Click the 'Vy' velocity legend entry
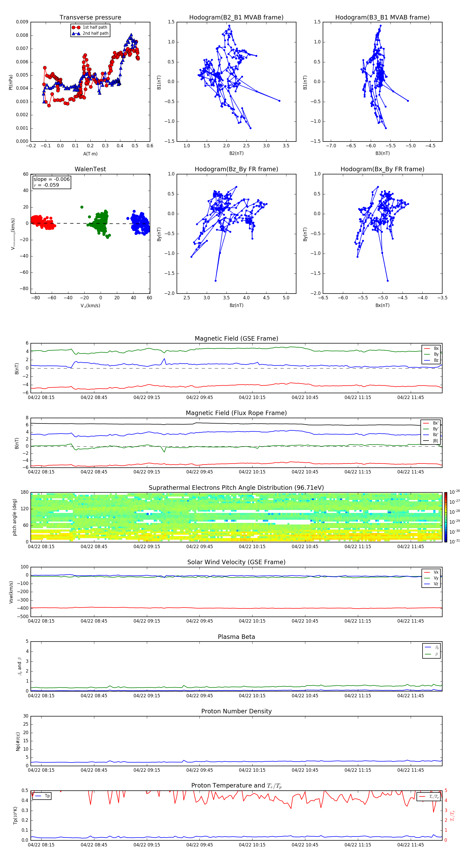This screenshot has width=473, height=868. click(x=431, y=578)
